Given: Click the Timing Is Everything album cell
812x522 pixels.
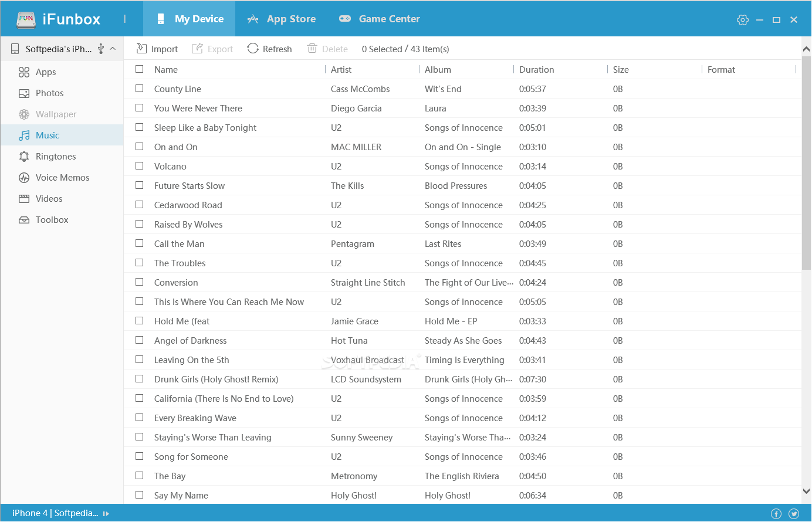Looking at the screenshot, I should click(x=465, y=360).
